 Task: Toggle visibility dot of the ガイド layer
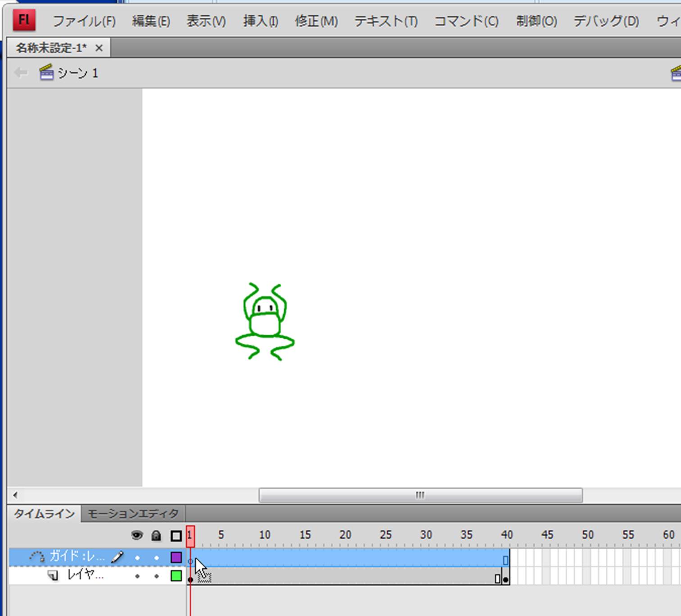click(137, 558)
